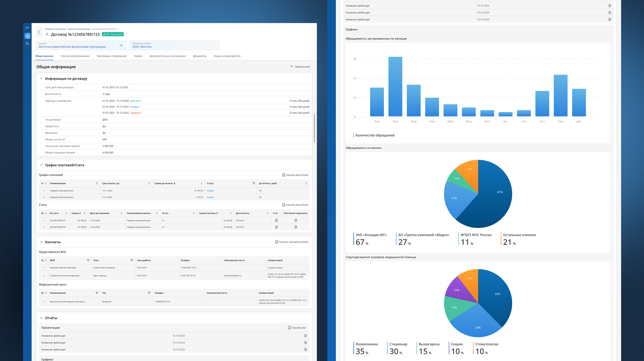Click the back arrow beside contract title
This screenshot has height=361, width=644.
pyautogui.click(x=39, y=32)
